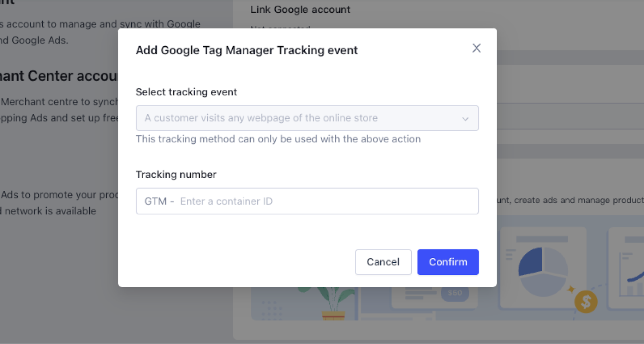Open the Select tracking event dropdown
This screenshot has height=344, width=644.
tap(307, 118)
